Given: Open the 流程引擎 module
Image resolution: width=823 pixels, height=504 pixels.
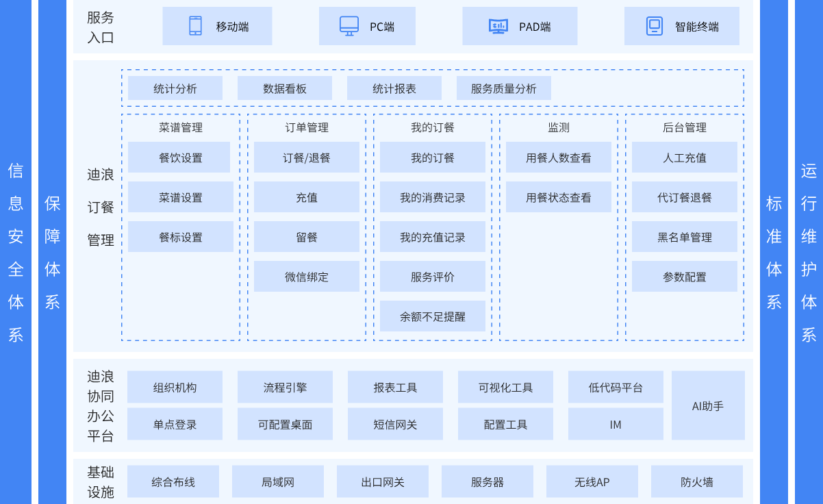Looking at the screenshot, I should (285, 387).
